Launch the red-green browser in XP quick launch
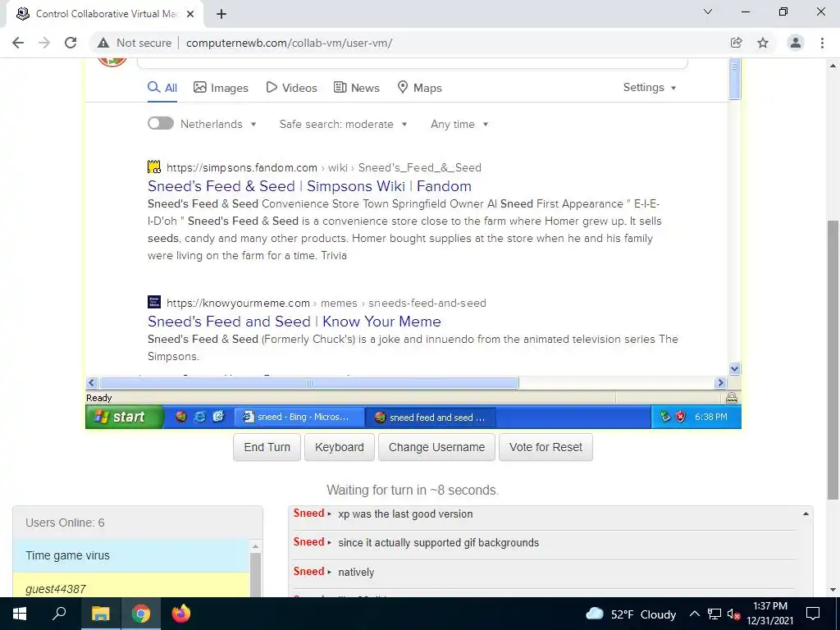840x630 pixels. point(181,417)
